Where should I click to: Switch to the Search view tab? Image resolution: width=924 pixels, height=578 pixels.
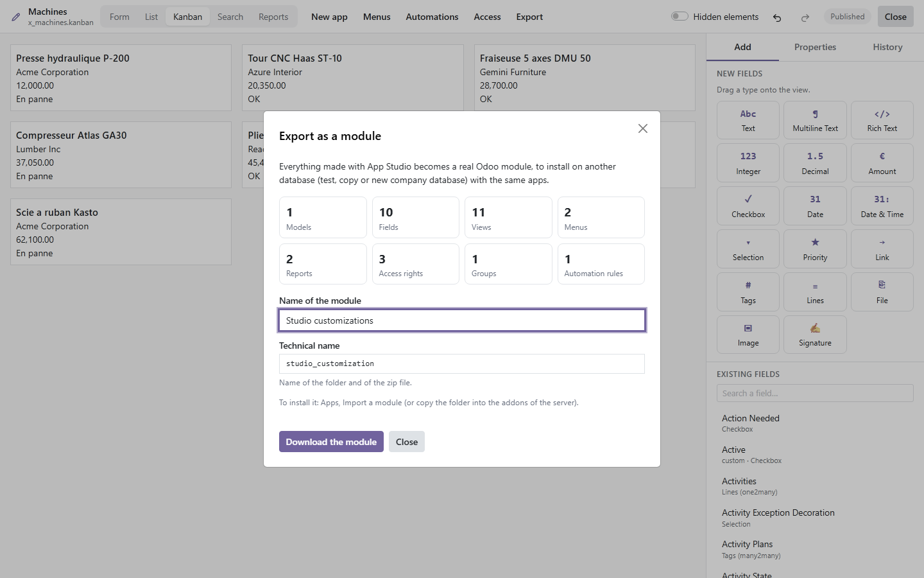point(230,17)
